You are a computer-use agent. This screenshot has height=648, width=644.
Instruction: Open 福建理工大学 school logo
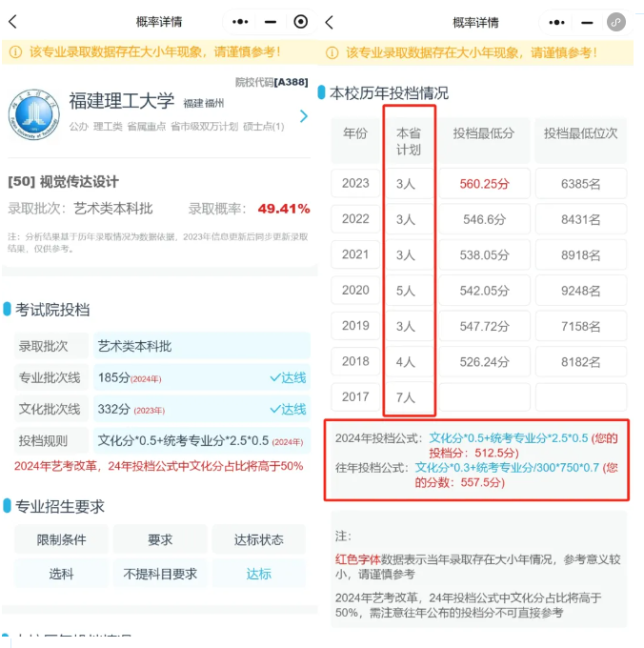click(x=34, y=114)
